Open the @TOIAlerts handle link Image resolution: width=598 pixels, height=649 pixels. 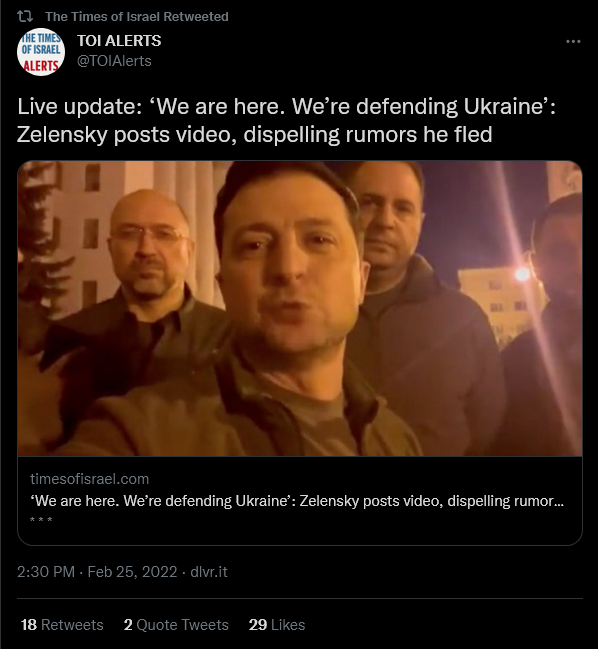click(x=114, y=61)
